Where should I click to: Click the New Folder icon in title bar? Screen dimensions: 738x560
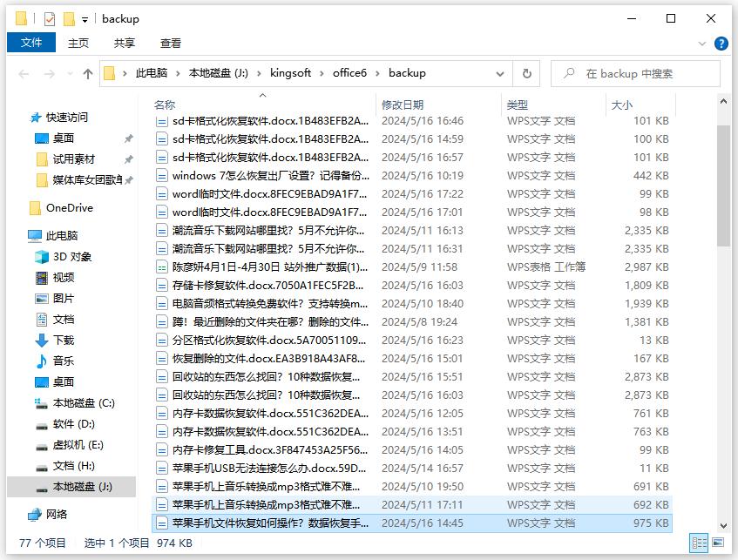click(x=69, y=18)
